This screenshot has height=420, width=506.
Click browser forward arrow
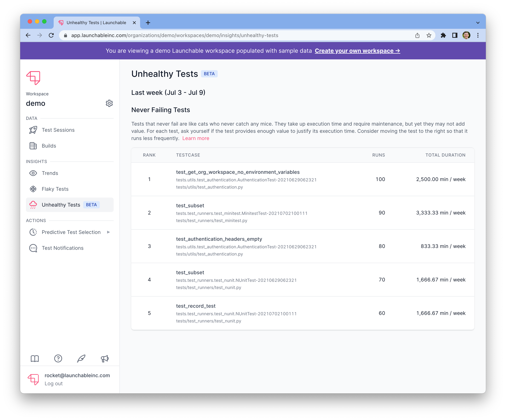pyautogui.click(x=40, y=35)
